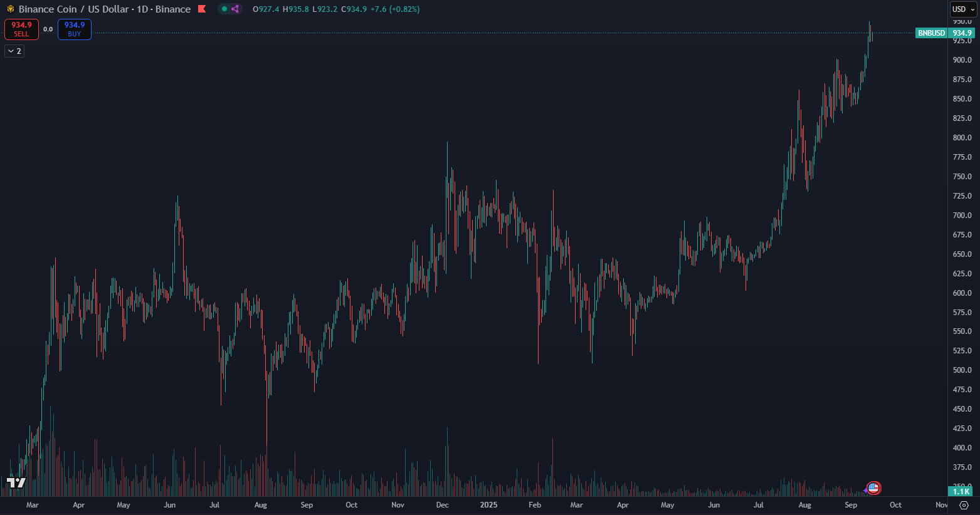This screenshot has height=515, width=980.
Task: Click the Jun label on time axis
Action: [169, 505]
